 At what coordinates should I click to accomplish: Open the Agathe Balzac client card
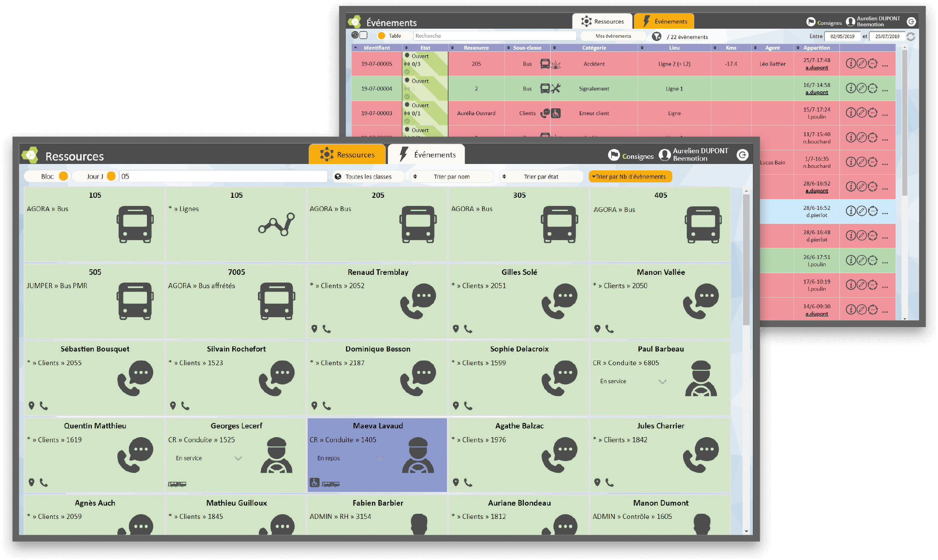point(518,455)
